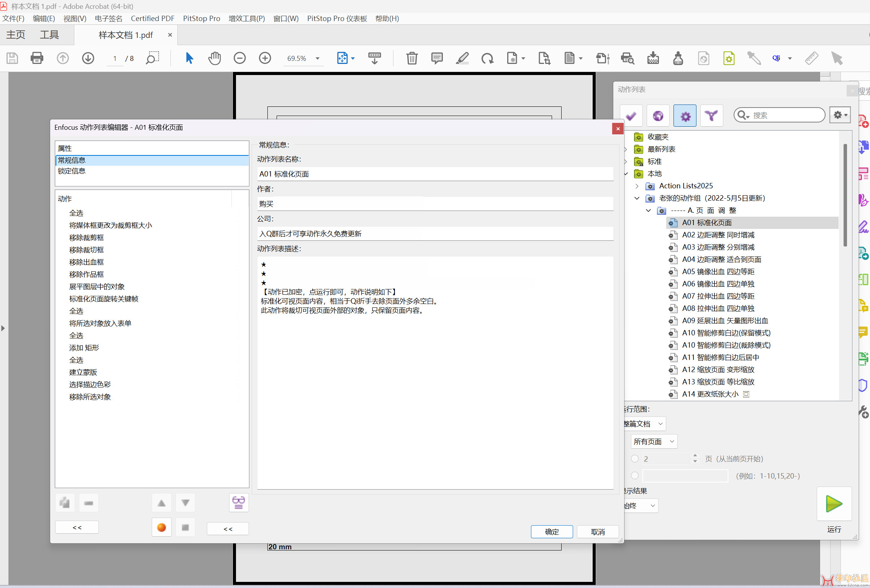Select the custom page range radio button

pos(635,475)
